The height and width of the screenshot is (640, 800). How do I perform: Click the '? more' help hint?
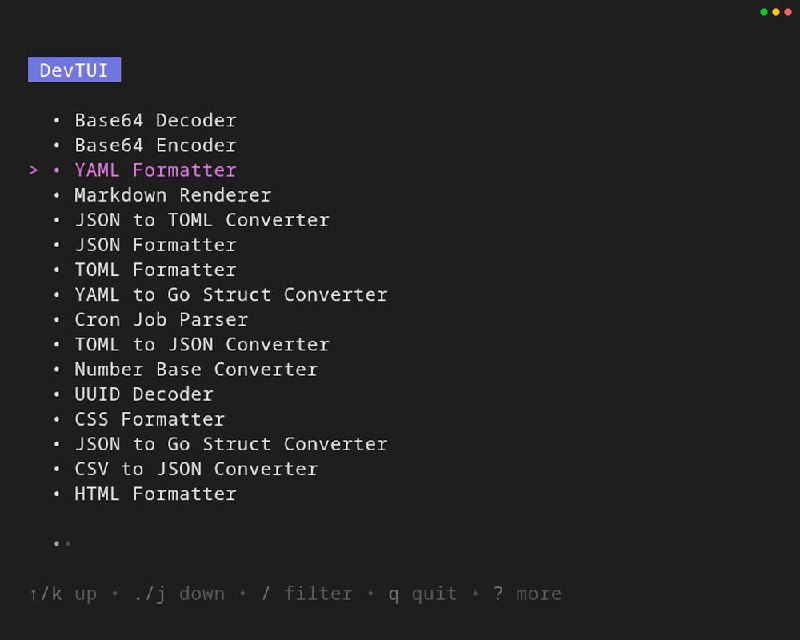(528, 594)
